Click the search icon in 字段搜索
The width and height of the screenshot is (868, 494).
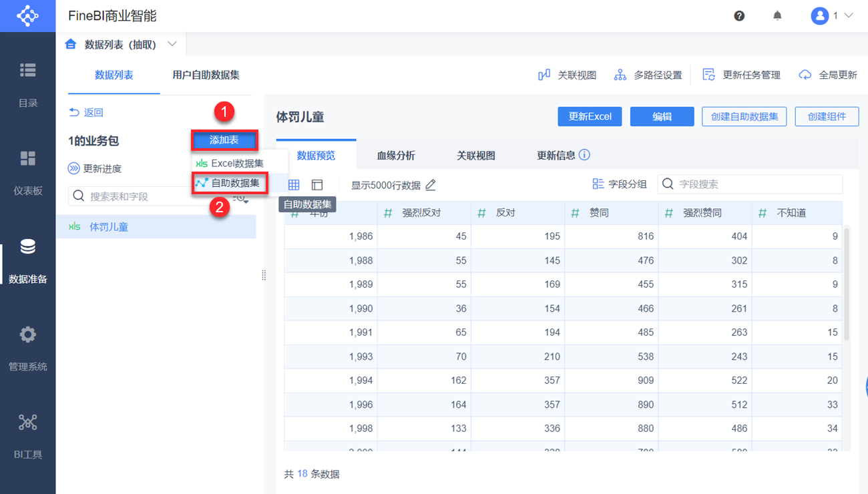pos(668,184)
